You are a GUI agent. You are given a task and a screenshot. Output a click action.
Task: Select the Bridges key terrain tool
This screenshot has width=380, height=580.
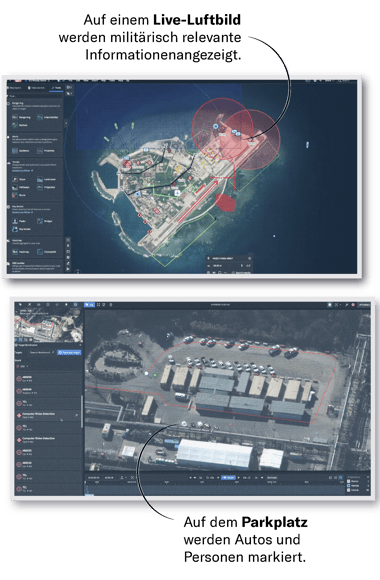(45, 221)
